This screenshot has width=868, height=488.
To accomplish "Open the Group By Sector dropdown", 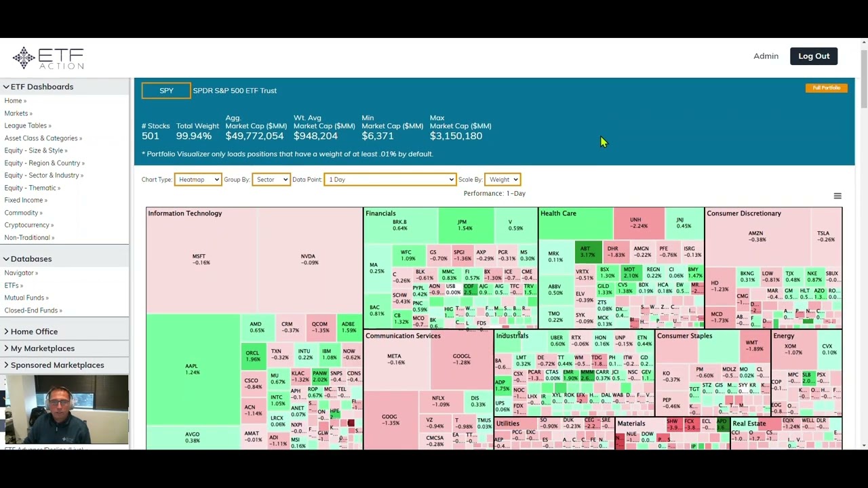I will pyautogui.click(x=271, y=180).
